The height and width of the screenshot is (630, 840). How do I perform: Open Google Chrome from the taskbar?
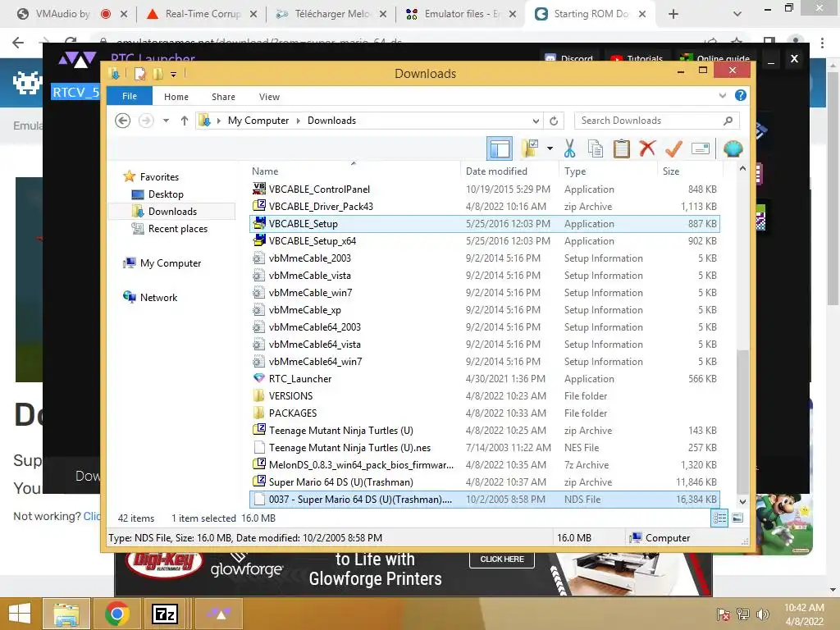pos(116,614)
